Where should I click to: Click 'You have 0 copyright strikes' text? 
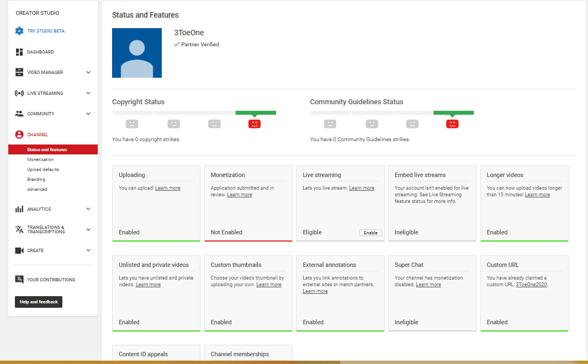pyautogui.click(x=146, y=140)
